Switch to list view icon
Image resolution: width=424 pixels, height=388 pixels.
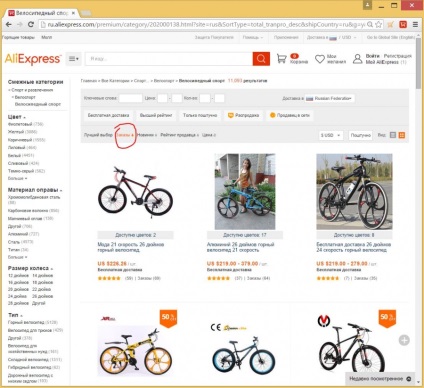[x=393, y=135]
